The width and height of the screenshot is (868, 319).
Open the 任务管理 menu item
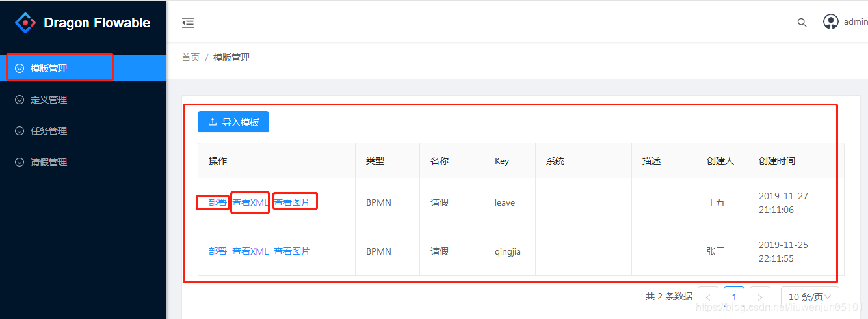(x=83, y=131)
